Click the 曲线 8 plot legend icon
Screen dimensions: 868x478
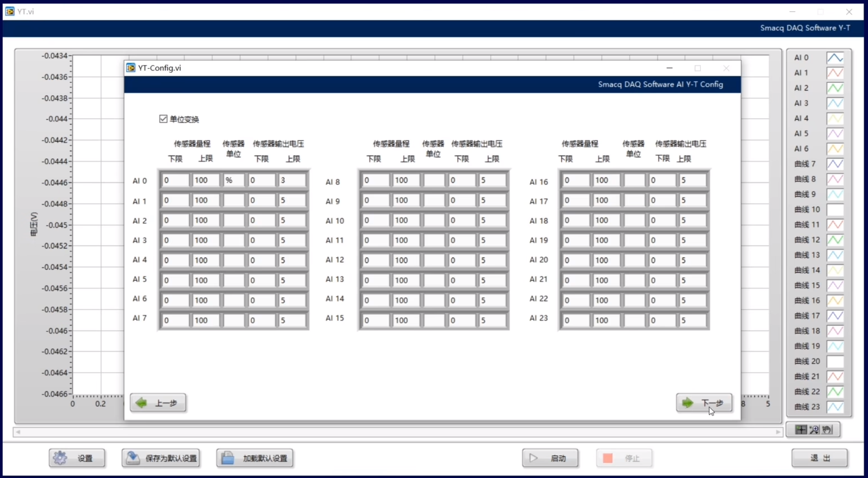(835, 179)
